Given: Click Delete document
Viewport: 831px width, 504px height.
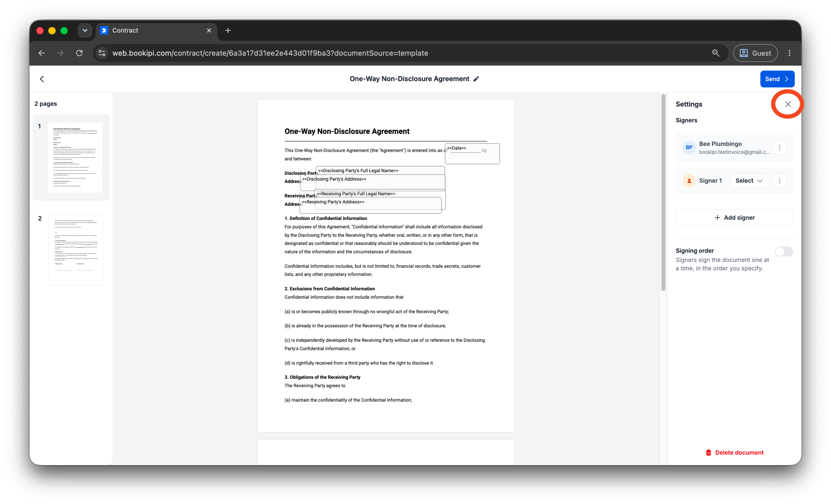Looking at the screenshot, I should [734, 453].
